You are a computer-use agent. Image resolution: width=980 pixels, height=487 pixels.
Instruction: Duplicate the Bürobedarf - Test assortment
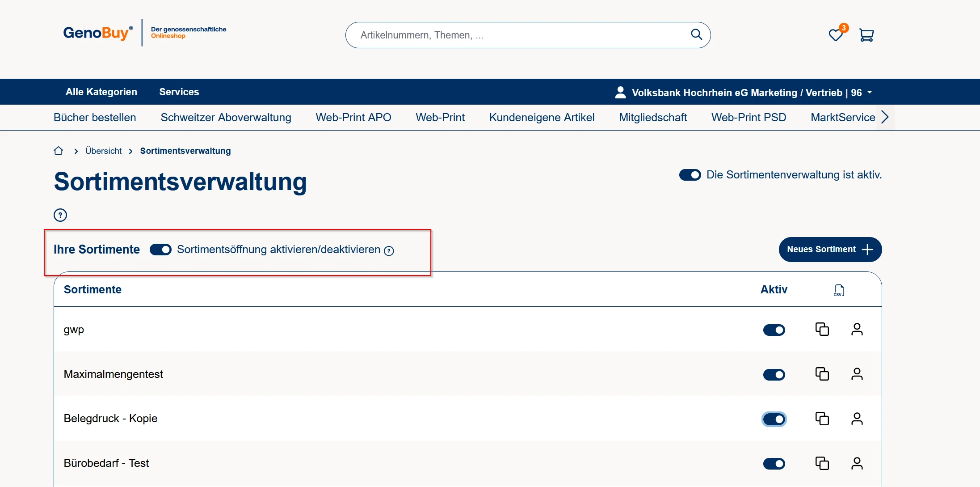(822, 463)
